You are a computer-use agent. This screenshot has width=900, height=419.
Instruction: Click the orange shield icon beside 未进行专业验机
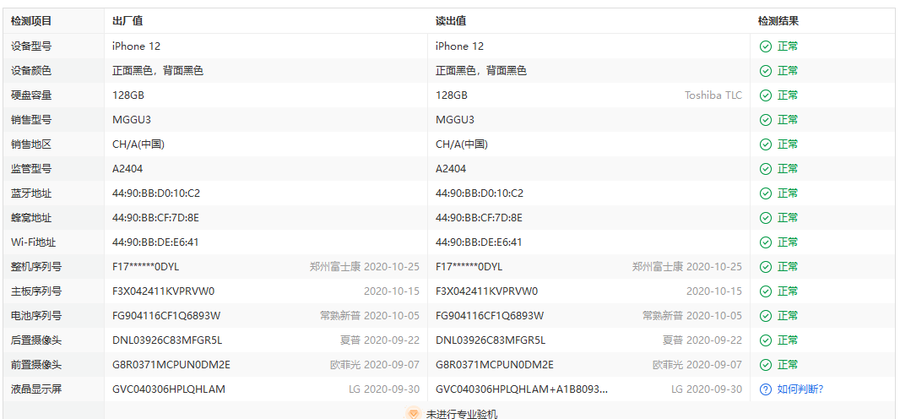413,413
